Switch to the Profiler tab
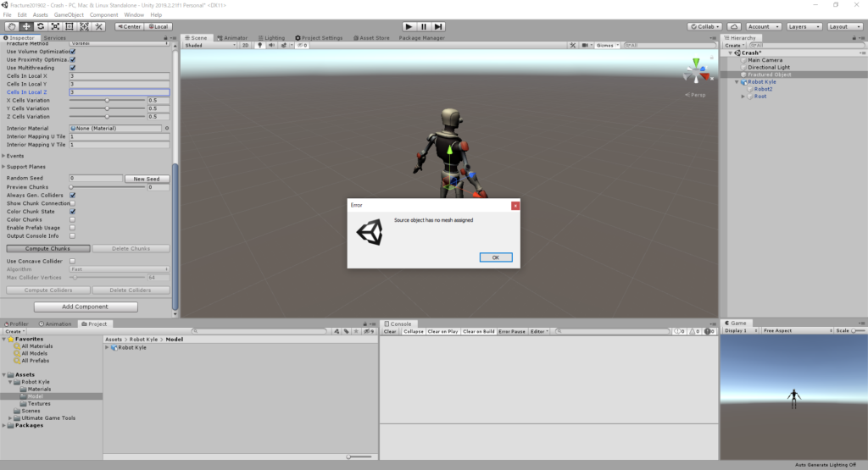 pyautogui.click(x=16, y=324)
